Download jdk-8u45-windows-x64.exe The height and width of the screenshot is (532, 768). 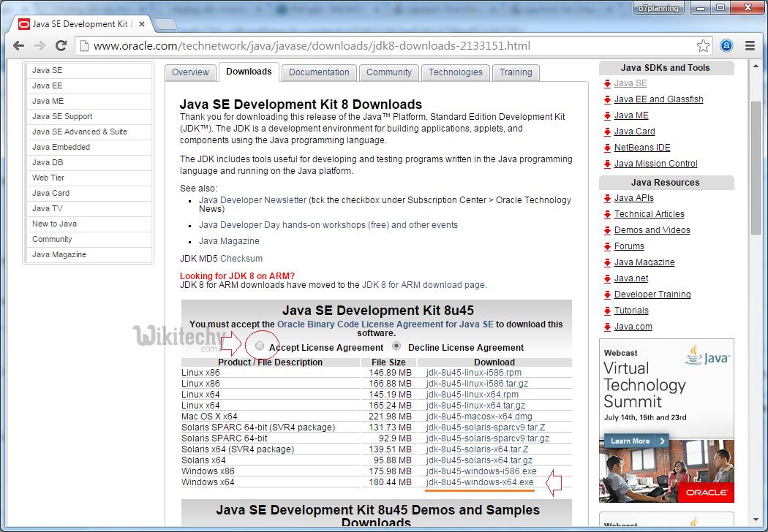pyautogui.click(x=480, y=482)
